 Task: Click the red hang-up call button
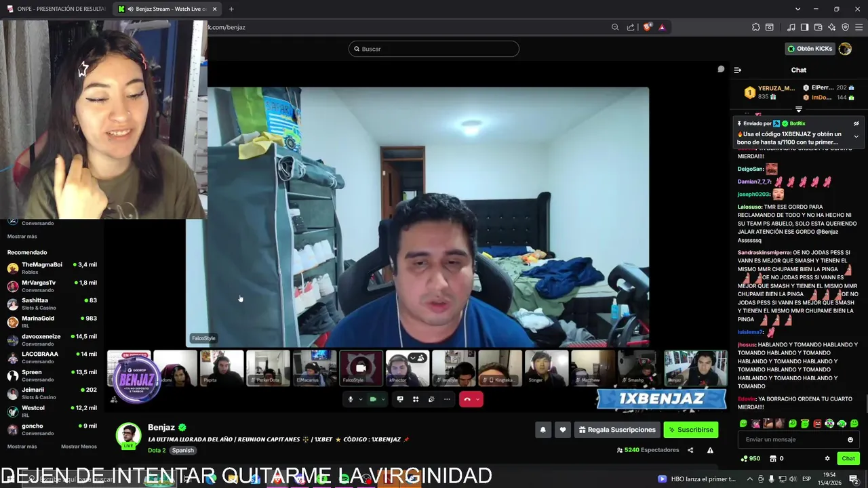pyautogui.click(x=467, y=399)
